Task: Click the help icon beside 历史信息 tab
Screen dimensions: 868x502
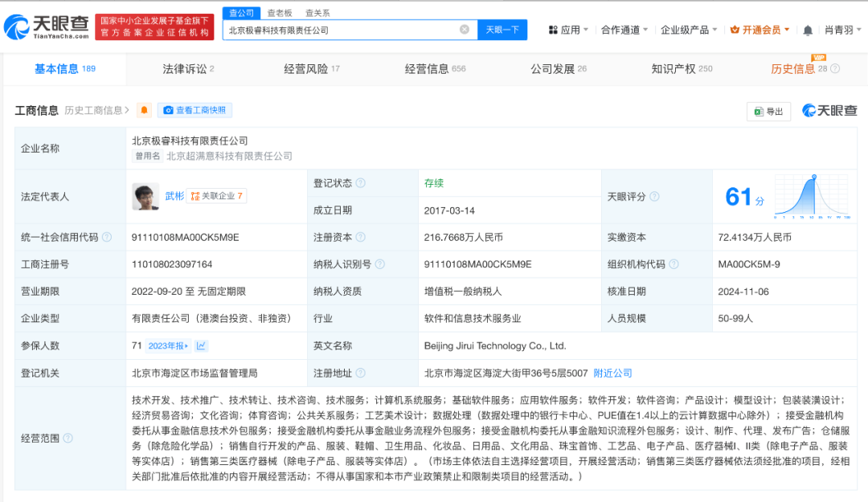Action: click(x=835, y=68)
